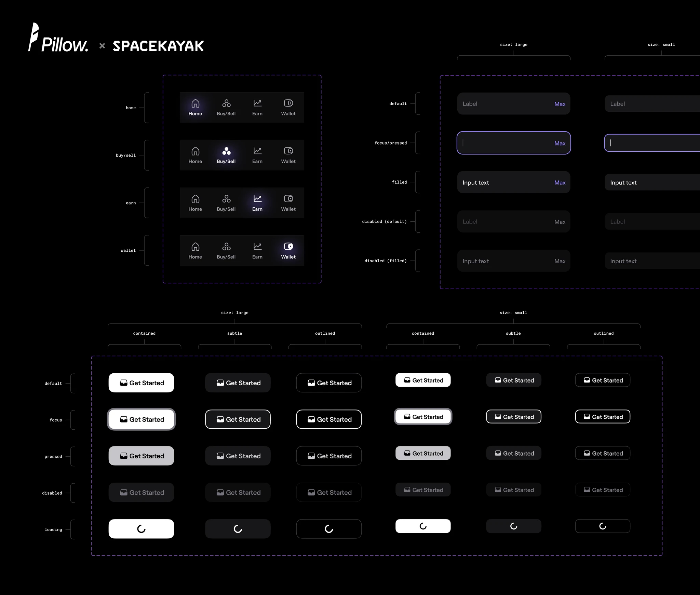
Task: Click the small default Label input field
Action: 652,103
